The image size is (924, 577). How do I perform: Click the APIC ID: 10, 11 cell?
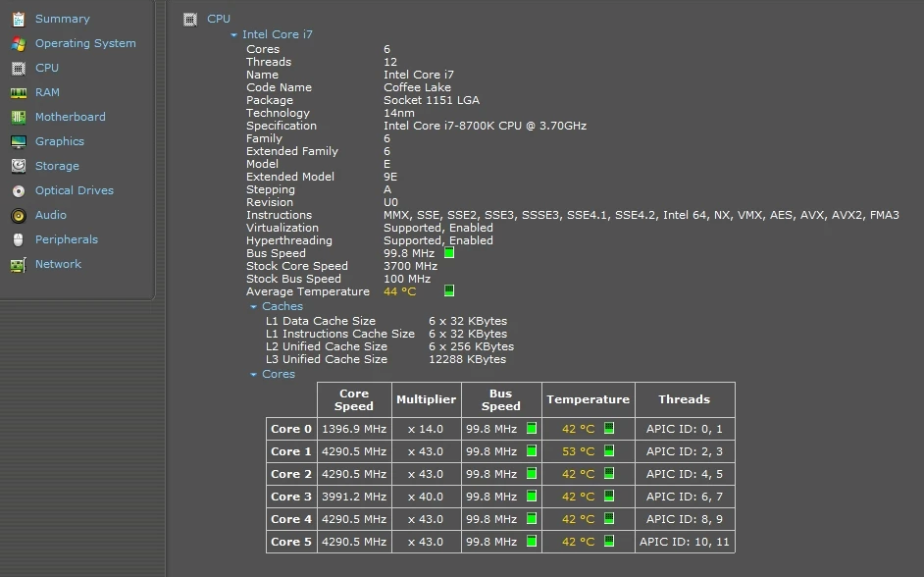pos(684,542)
